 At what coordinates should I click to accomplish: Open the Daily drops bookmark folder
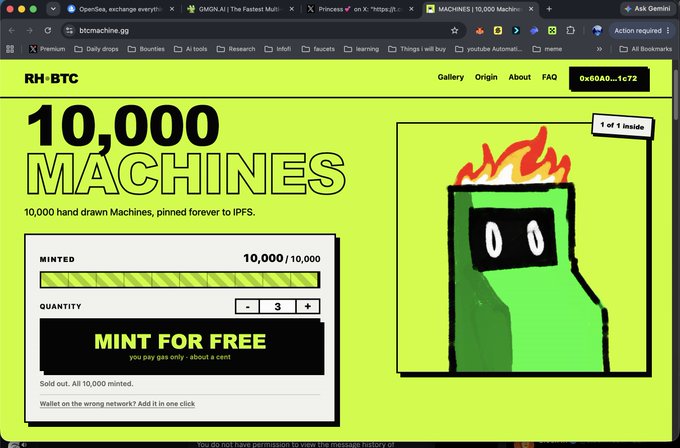(x=96, y=49)
